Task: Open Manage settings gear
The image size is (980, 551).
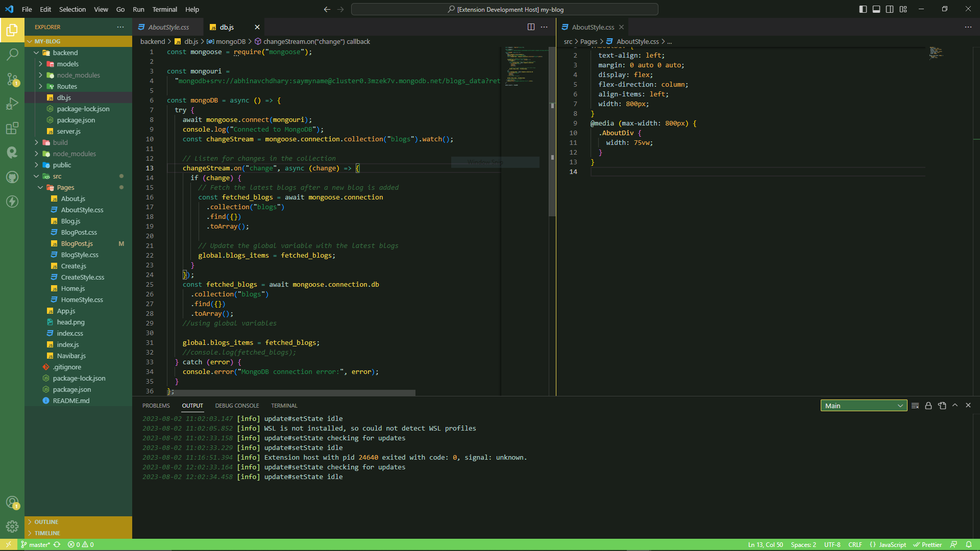Action: [12, 526]
